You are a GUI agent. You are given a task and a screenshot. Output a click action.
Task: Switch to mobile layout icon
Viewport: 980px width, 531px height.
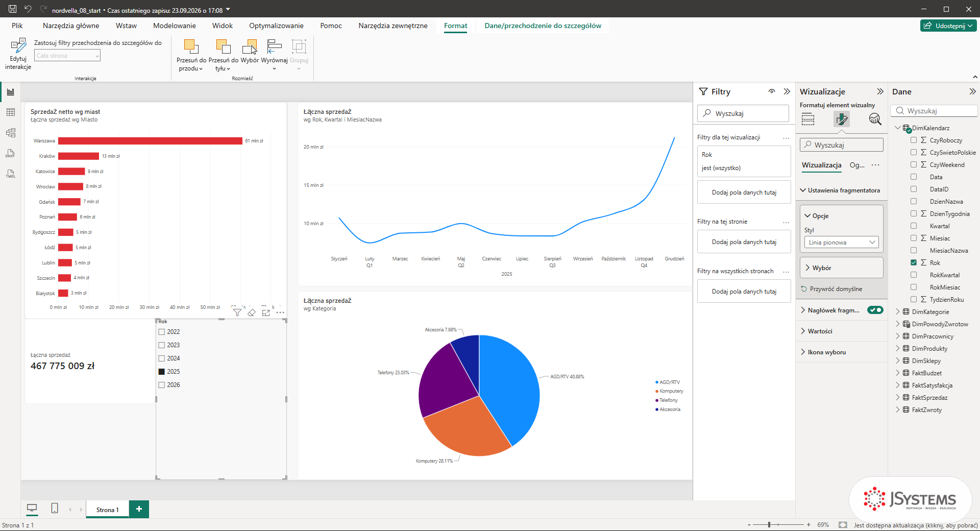click(x=55, y=508)
